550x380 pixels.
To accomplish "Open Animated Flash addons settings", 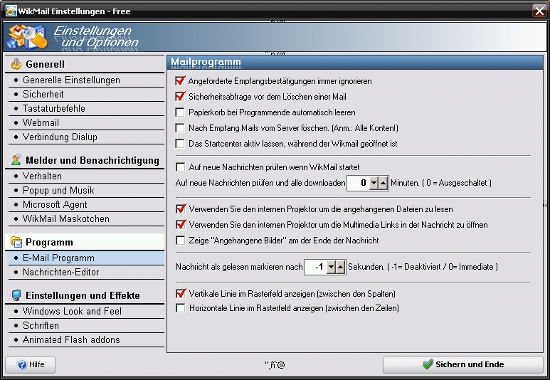I will point(86,340).
